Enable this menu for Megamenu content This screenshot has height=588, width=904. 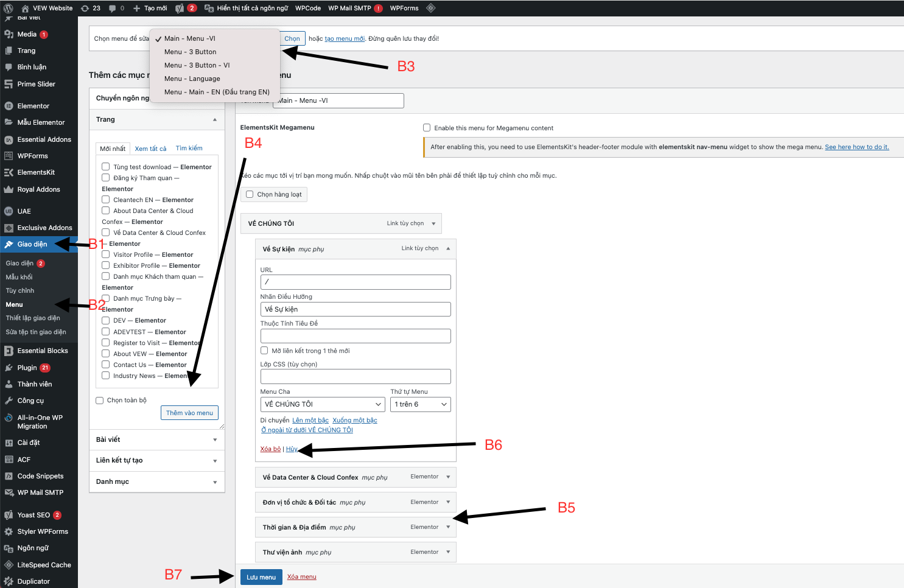click(x=427, y=128)
